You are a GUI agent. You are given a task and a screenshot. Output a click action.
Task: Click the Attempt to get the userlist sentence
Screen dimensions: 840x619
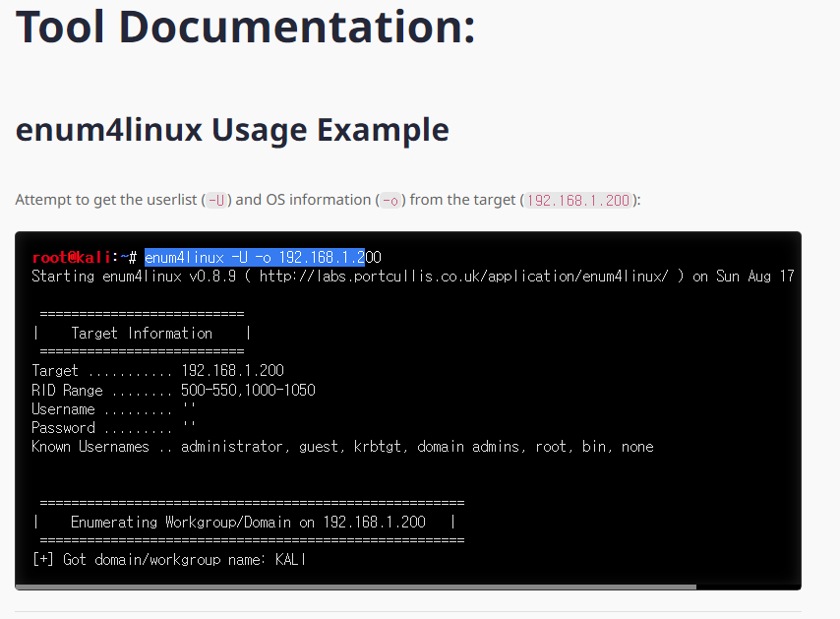click(328, 201)
